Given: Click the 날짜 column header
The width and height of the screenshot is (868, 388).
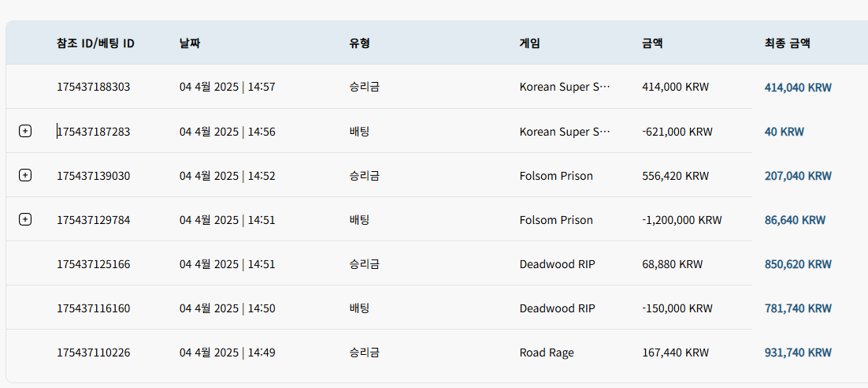Looking at the screenshot, I should coord(189,43).
